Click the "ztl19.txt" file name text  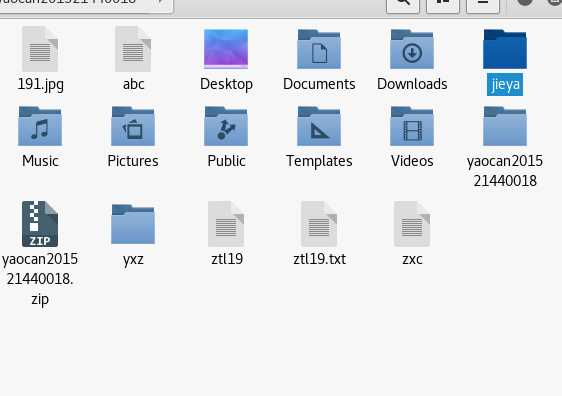319,259
